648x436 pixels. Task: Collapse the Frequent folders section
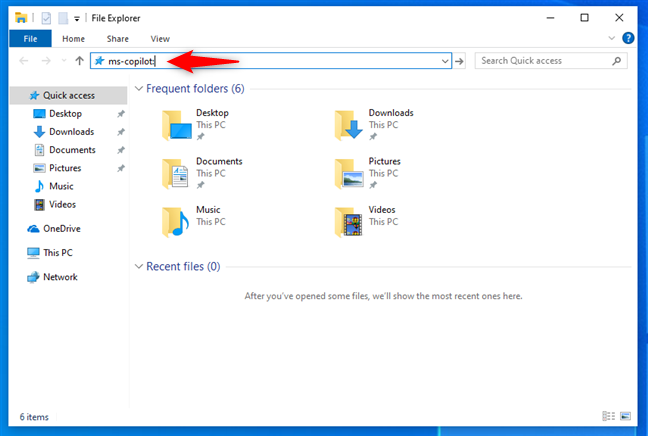click(x=139, y=88)
